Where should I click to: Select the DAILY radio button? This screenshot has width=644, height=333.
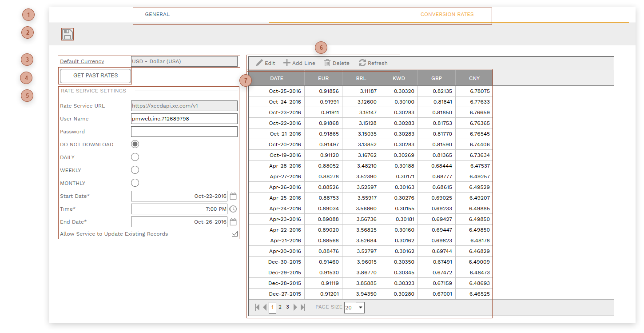135,157
